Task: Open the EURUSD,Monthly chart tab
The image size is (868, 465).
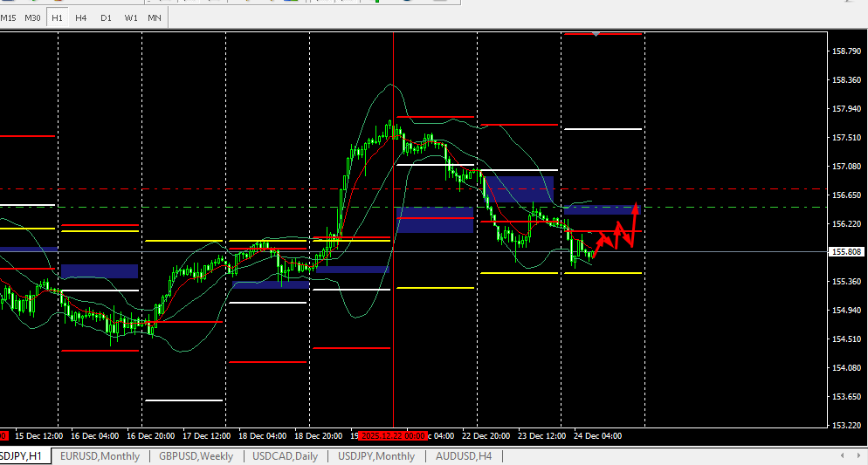Action: [100, 456]
